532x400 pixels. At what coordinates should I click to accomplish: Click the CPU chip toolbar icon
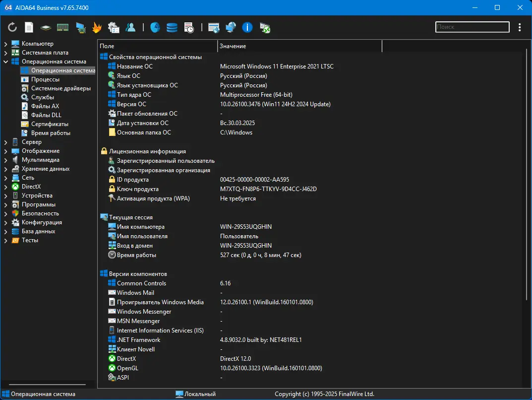(45, 27)
